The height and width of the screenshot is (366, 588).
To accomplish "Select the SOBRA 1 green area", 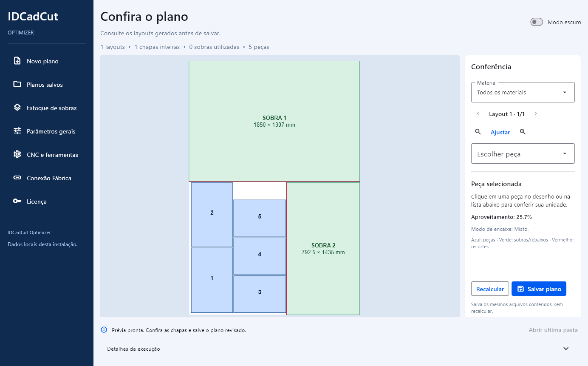I will point(274,121).
